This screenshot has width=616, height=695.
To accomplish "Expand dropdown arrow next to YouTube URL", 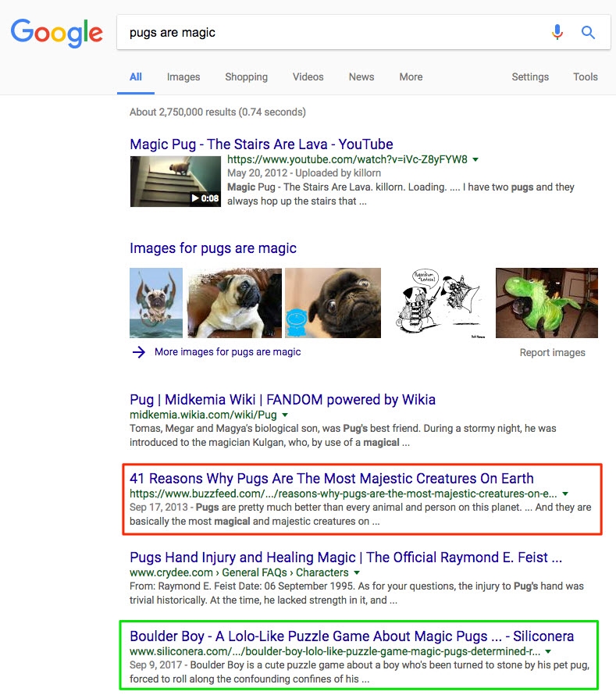I will [x=476, y=160].
